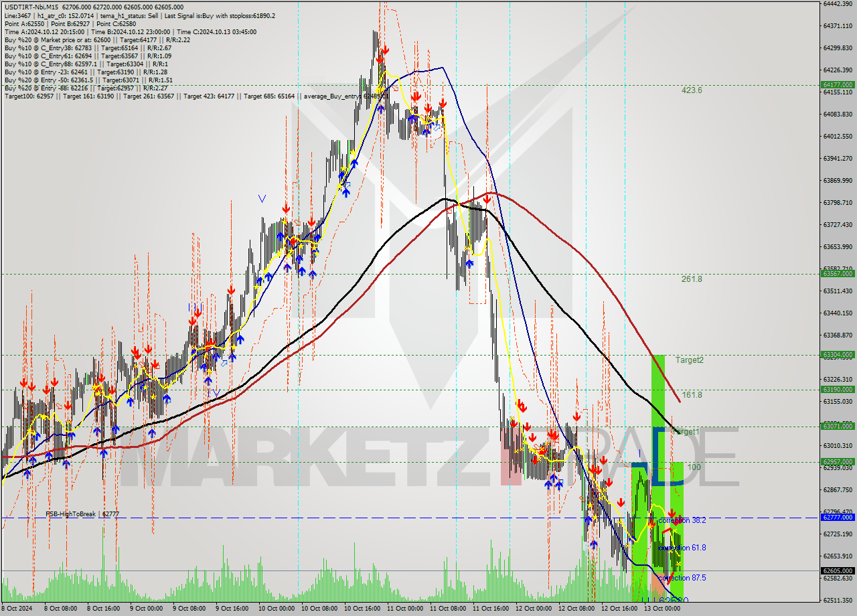
Task: Click the 'Buy %10 @ Entry -23: 62461' line
Action: 86,72
